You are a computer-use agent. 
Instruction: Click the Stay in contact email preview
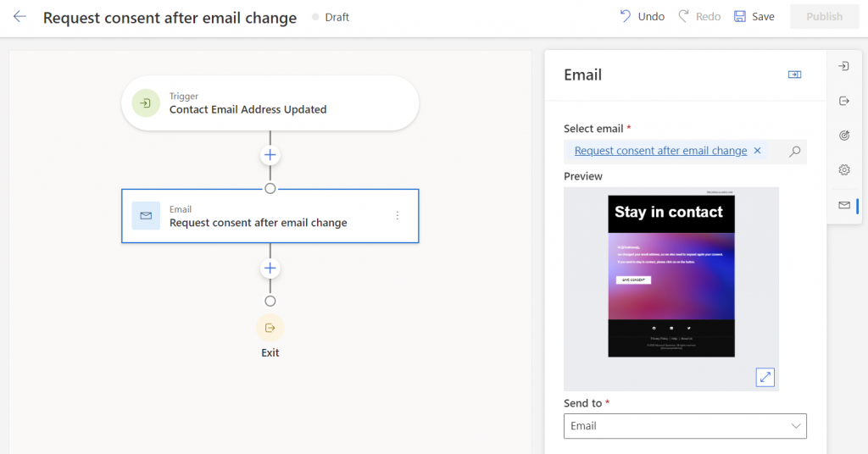click(x=671, y=275)
